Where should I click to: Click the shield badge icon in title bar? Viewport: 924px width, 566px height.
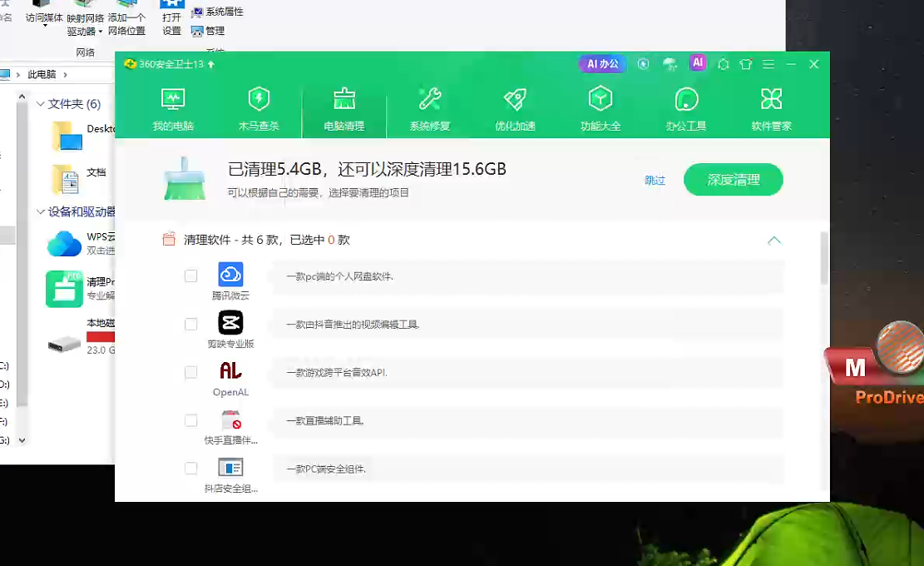click(643, 63)
